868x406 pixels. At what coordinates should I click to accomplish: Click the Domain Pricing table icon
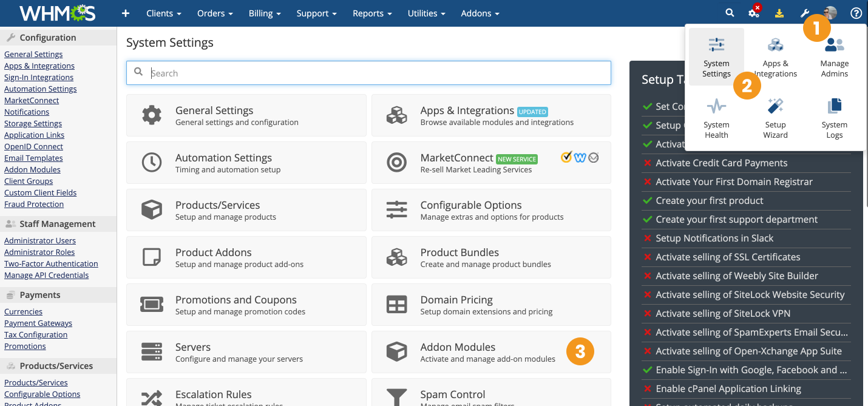point(396,305)
